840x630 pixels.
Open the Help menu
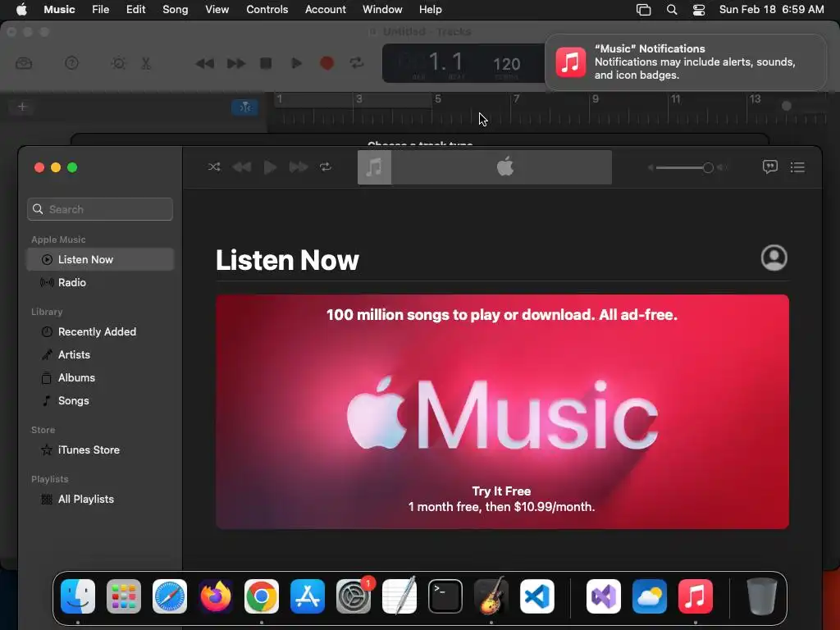[x=430, y=9]
